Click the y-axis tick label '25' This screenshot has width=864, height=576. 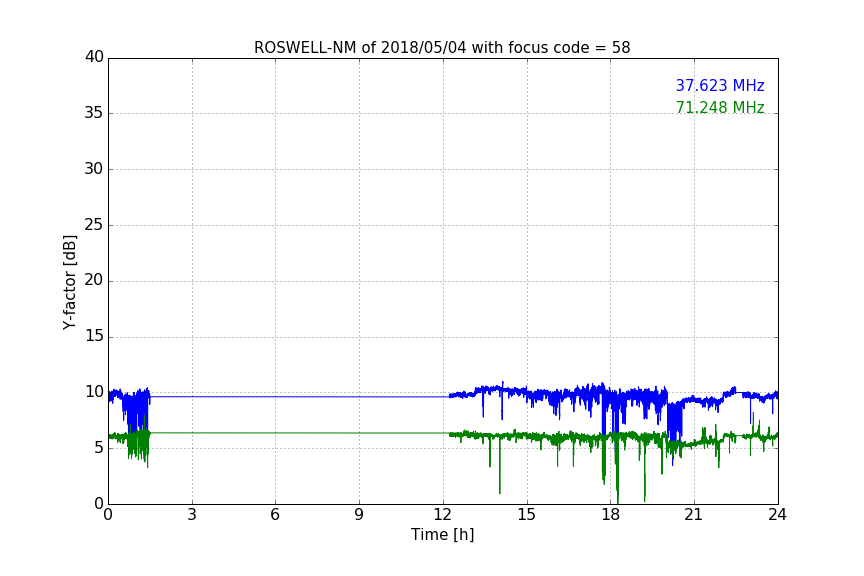pyautogui.click(x=94, y=225)
